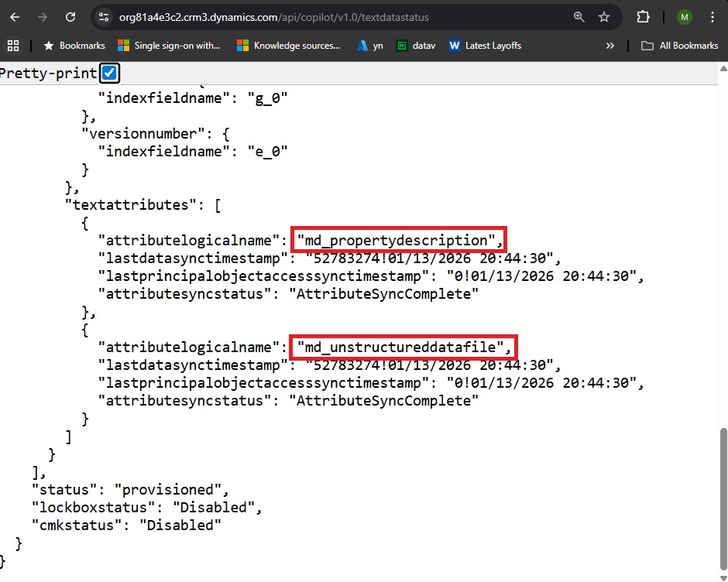The width and height of the screenshot is (728, 582).
Task: Uncheck the Pretty-print checkbox
Action: click(x=109, y=74)
